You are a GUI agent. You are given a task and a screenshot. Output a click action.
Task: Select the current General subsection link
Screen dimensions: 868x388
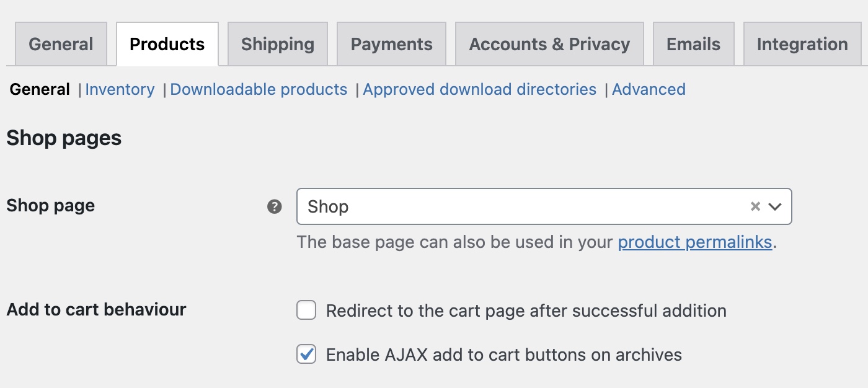point(40,89)
